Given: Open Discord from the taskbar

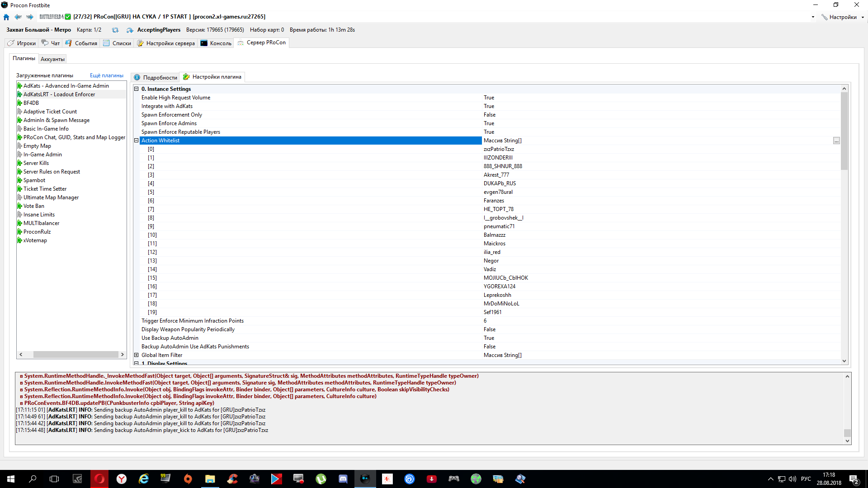Looking at the screenshot, I should click(343, 479).
